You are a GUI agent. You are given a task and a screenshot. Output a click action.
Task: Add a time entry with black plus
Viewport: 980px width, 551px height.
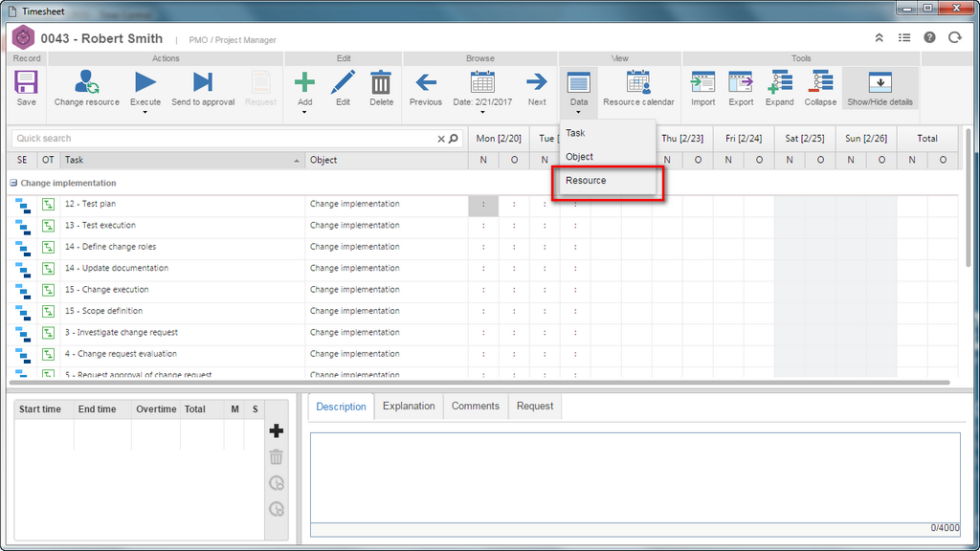coord(277,430)
